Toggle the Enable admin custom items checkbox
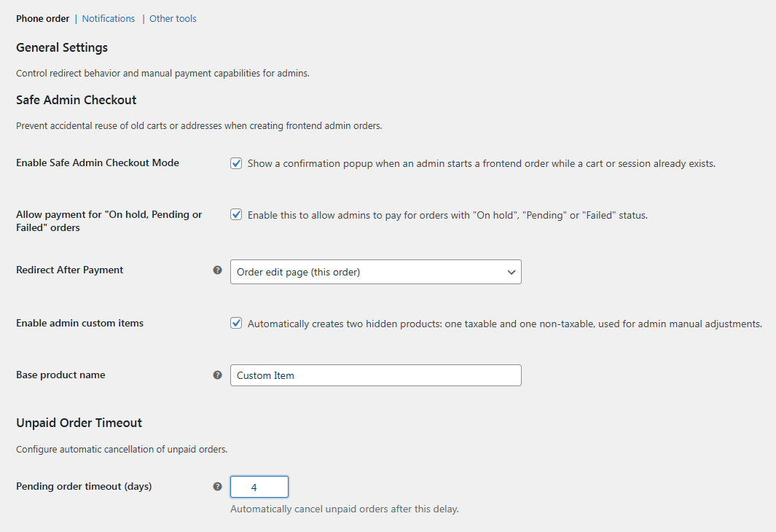776x532 pixels. pos(236,324)
